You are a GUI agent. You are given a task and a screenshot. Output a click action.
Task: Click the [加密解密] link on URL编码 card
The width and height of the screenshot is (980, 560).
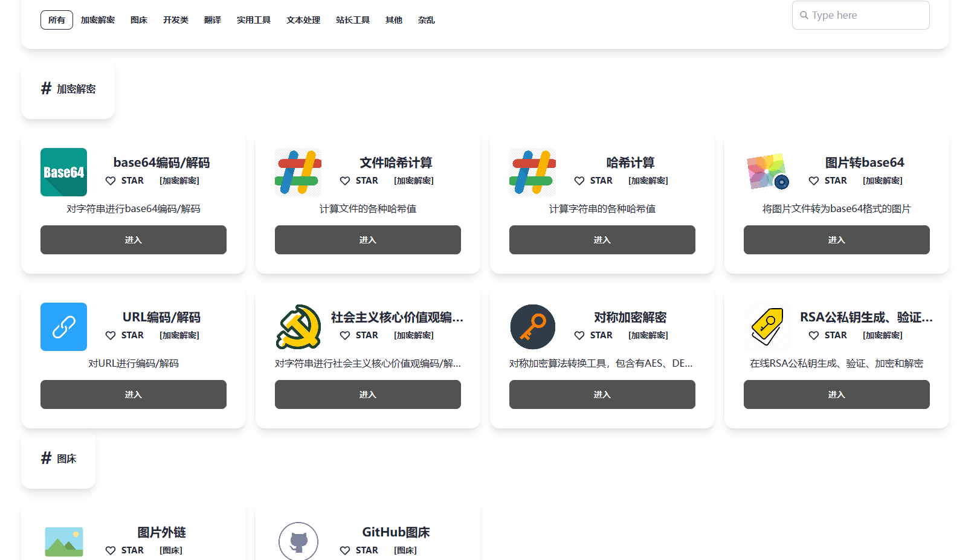click(179, 335)
